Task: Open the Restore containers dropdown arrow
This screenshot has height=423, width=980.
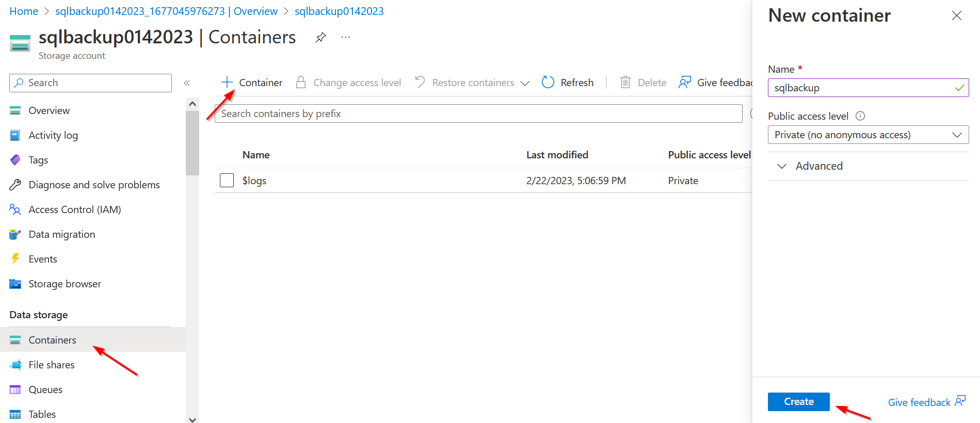Action: (x=525, y=83)
